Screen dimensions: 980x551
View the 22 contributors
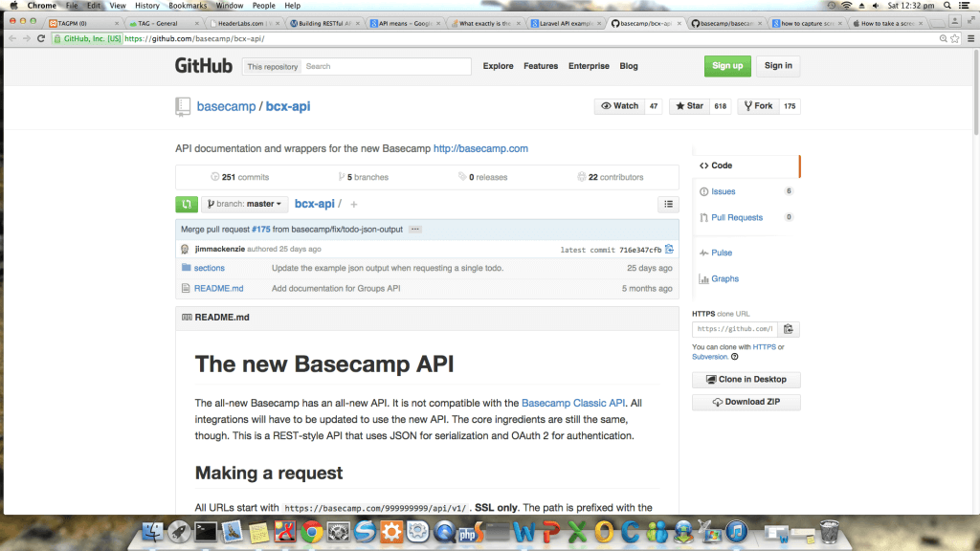click(x=610, y=177)
